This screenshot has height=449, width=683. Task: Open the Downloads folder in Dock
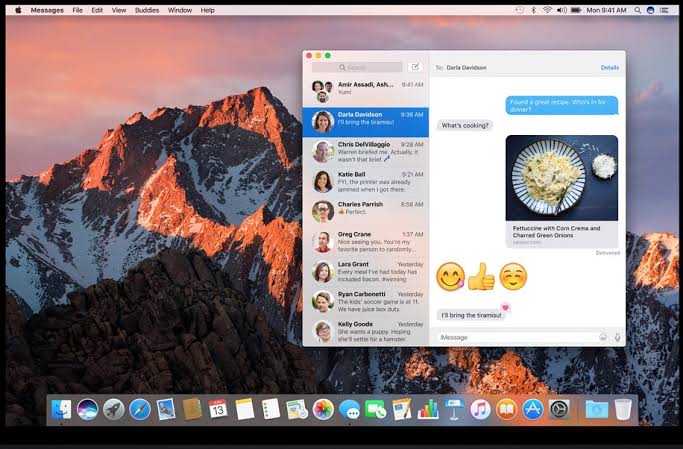pyautogui.click(x=596, y=409)
